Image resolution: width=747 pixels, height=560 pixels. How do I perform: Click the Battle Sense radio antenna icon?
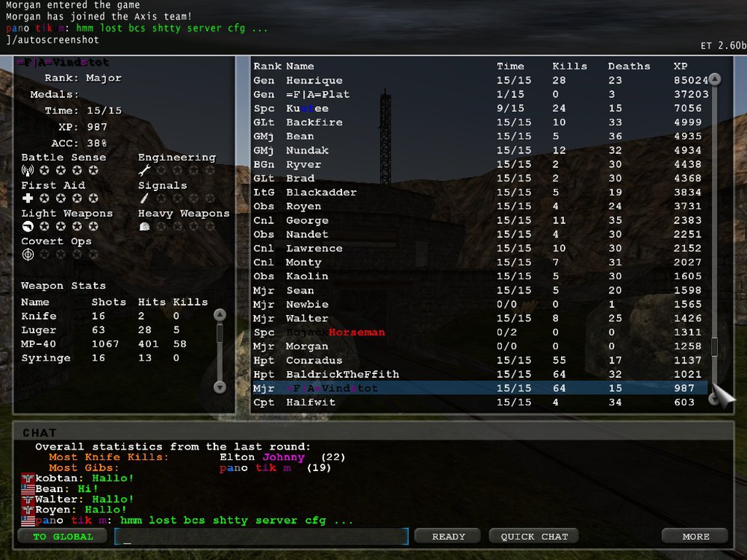(28, 170)
